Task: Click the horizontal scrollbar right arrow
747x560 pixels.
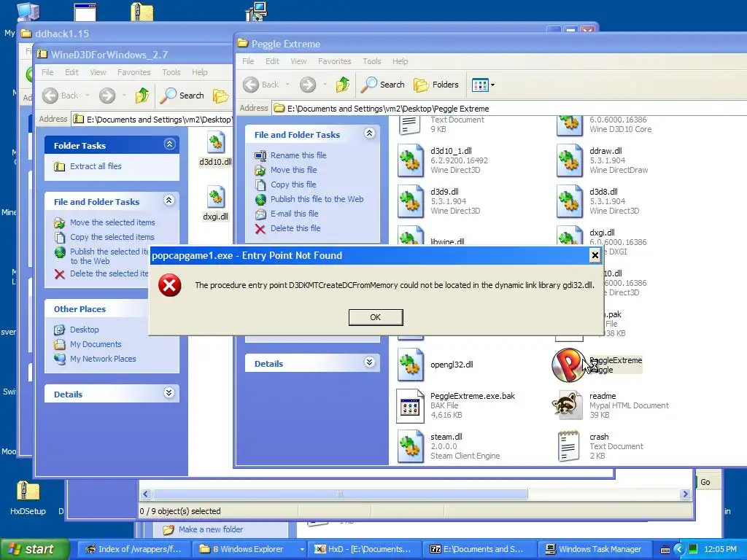Action: pos(685,494)
